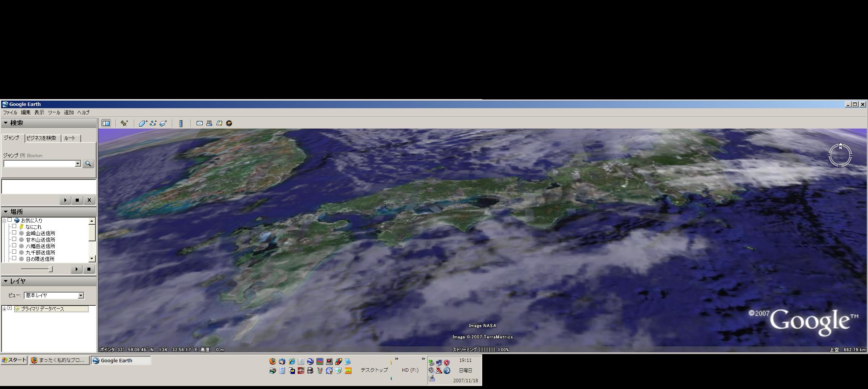
Task: Print the current view
Action: [209, 123]
